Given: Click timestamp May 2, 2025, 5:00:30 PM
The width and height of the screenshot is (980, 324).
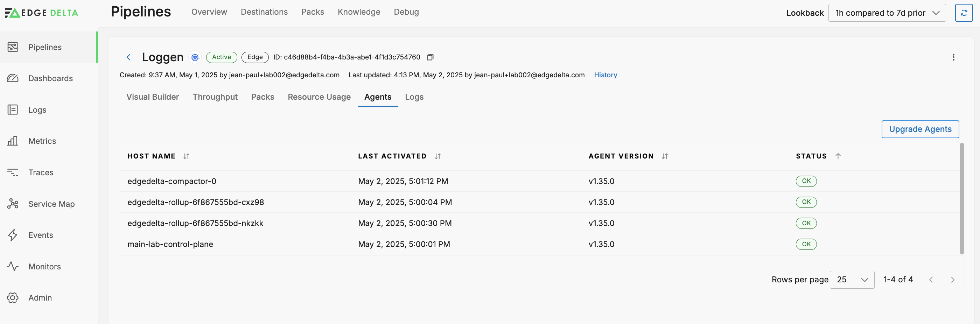Looking at the screenshot, I should (x=405, y=223).
